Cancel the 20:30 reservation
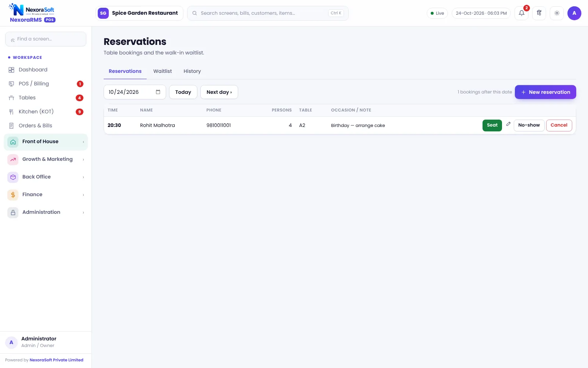This screenshot has height=368, width=588. (559, 125)
